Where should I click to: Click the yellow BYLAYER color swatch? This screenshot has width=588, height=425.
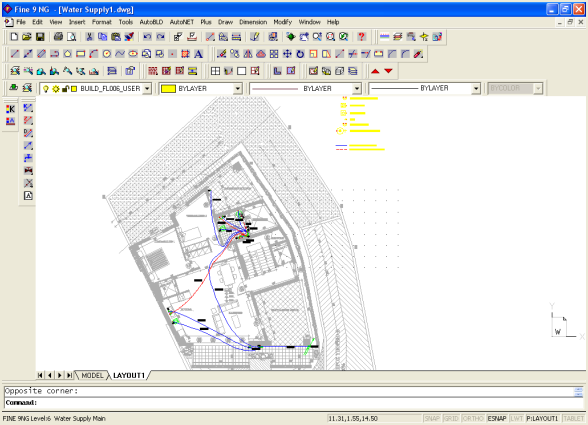168,89
